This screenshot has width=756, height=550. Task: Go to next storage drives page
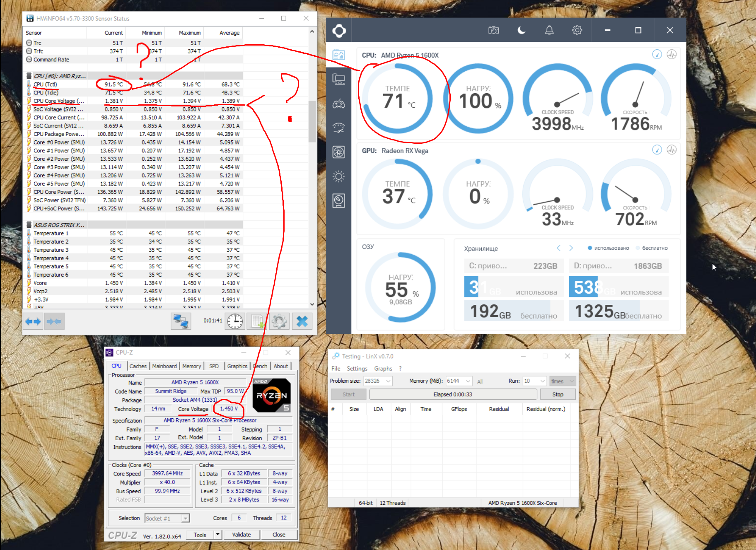pos(571,248)
